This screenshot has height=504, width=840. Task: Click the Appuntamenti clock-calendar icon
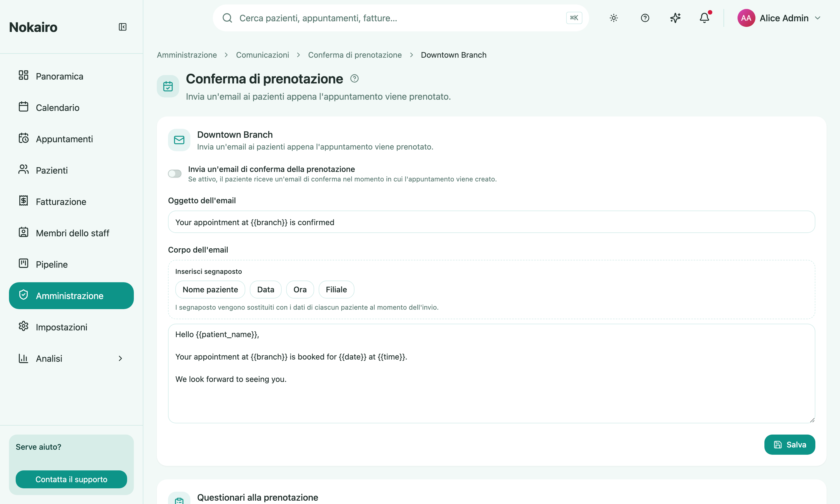24,138
